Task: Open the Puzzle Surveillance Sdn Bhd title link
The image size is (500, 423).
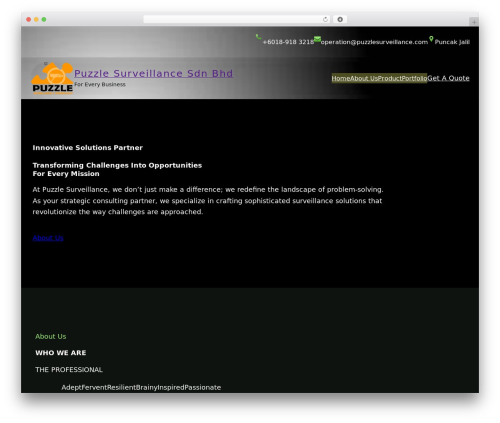Action: 153,73
